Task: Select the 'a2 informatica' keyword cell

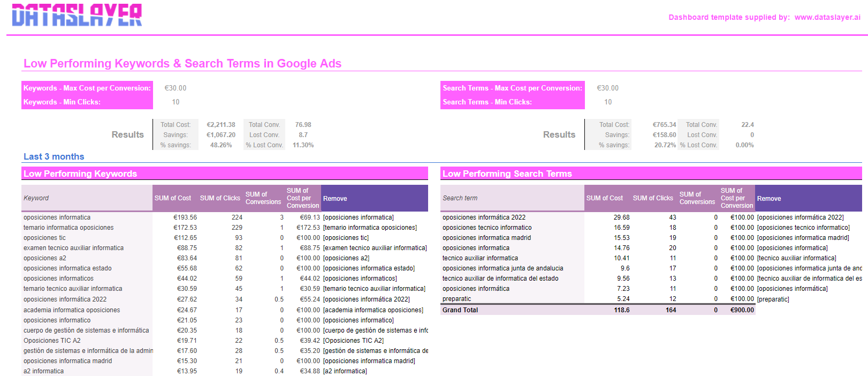Action: click(43, 371)
